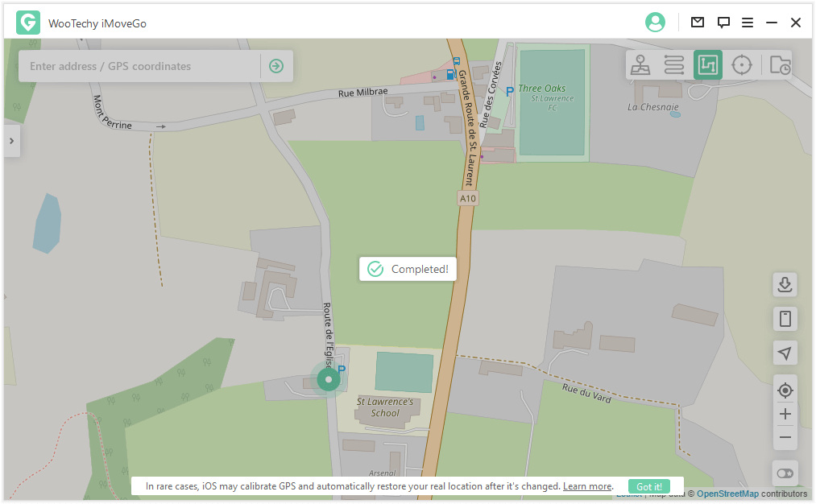Open the historical records folder icon

(x=779, y=65)
